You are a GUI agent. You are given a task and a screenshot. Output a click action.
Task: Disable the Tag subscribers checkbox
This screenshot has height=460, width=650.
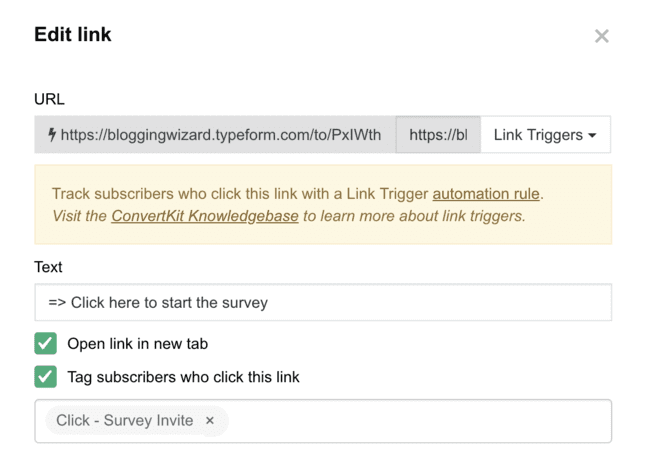45,377
